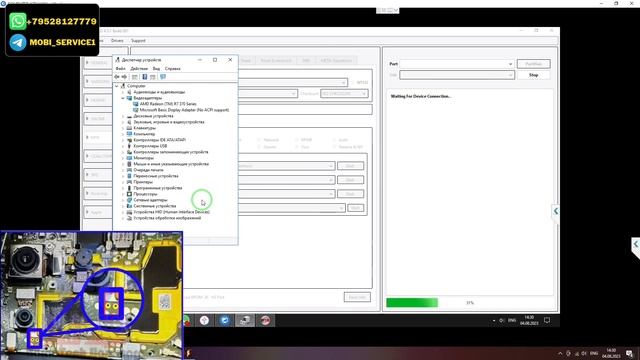
Task: Click the Back arrow in Device Manager toolbar
Action: (117, 77)
